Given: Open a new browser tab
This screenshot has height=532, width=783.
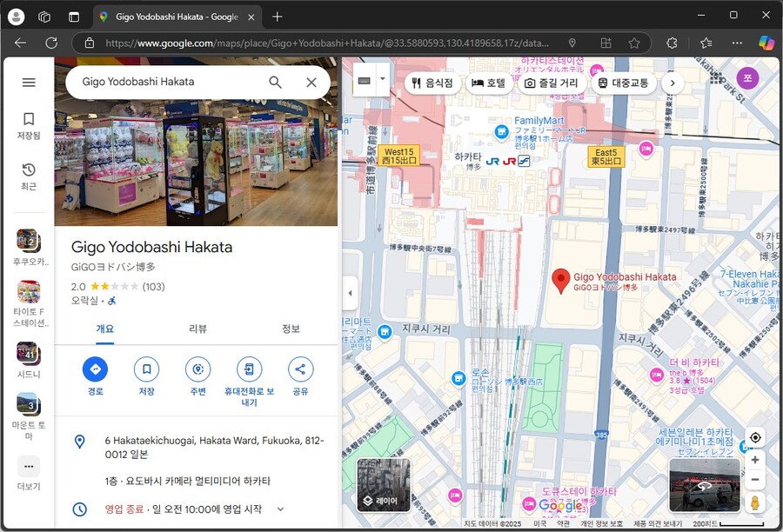Looking at the screenshot, I should pyautogui.click(x=278, y=17).
